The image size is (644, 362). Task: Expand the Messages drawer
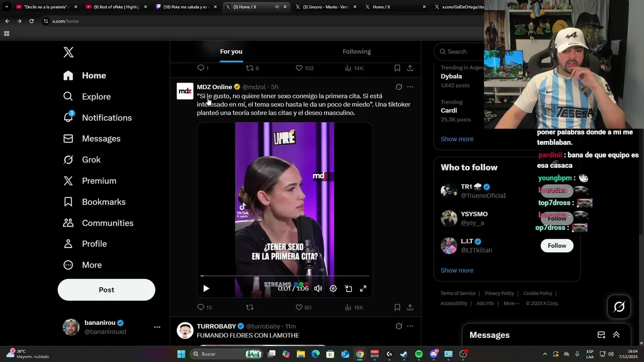point(616,335)
